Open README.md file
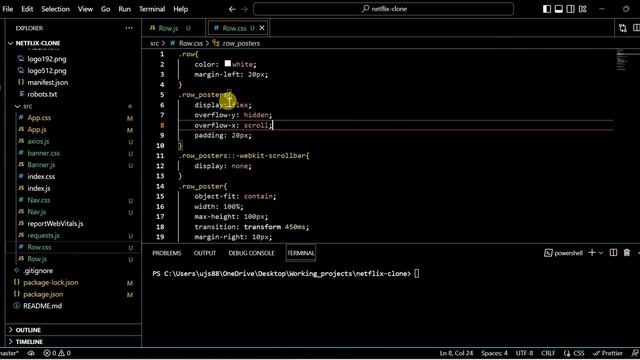Viewport: 640px width, 360px height. point(42,306)
